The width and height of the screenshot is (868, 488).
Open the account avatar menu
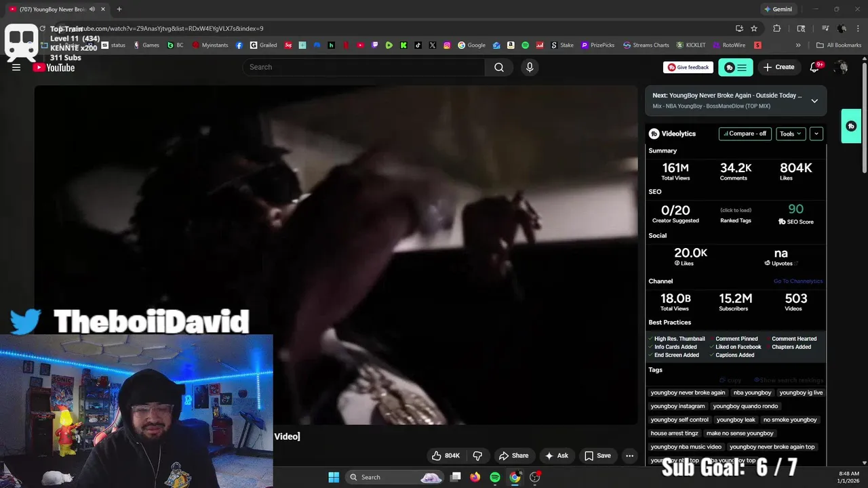click(x=842, y=67)
